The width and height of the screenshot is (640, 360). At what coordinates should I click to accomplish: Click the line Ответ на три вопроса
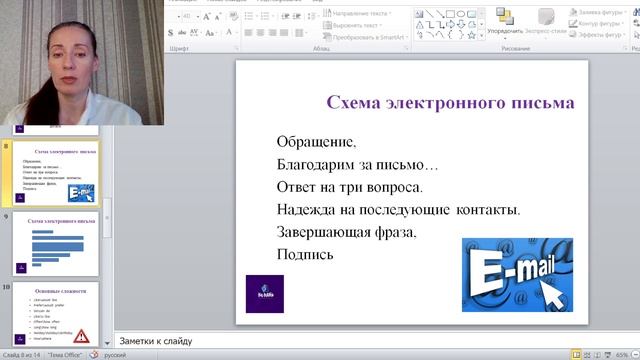point(350,187)
